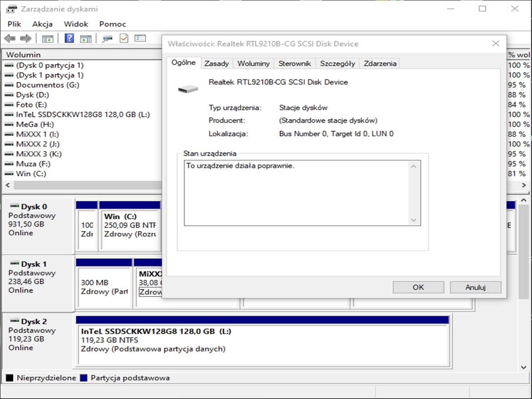Click the Dysk 0 drive icon
Image resolution: width=532 pixels, height=399 pixels.
(x=14, y=206)
